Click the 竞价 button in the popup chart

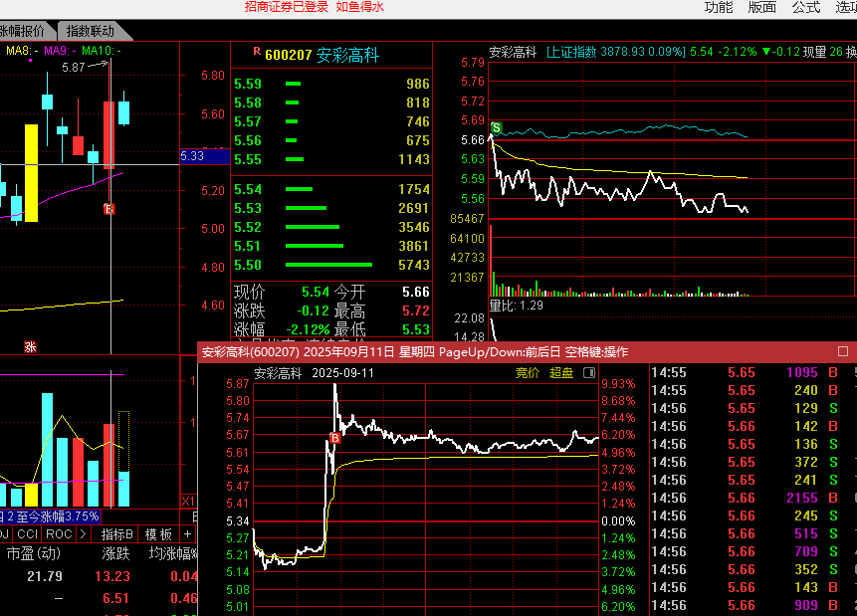[x=527, y=373]
